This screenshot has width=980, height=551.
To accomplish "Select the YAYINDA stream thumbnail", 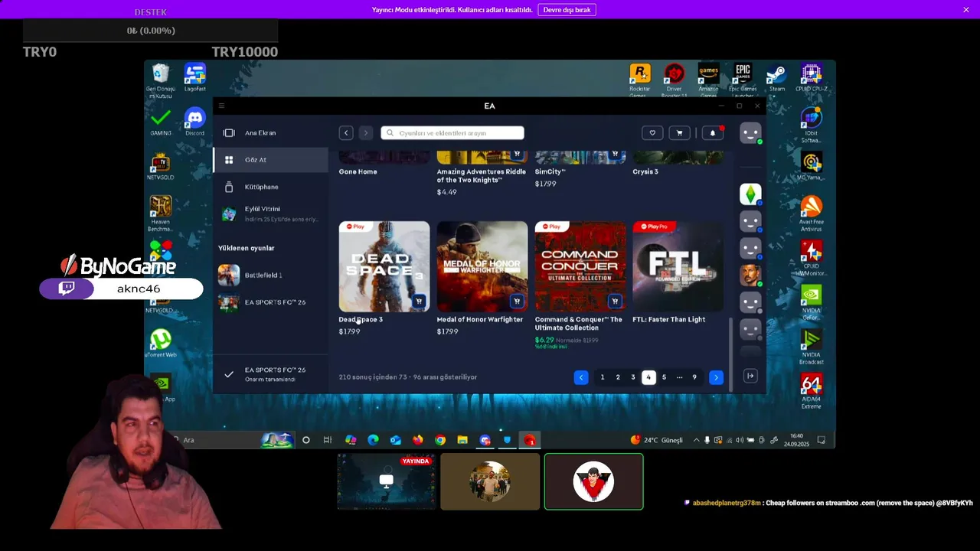I will coord(387,481).
